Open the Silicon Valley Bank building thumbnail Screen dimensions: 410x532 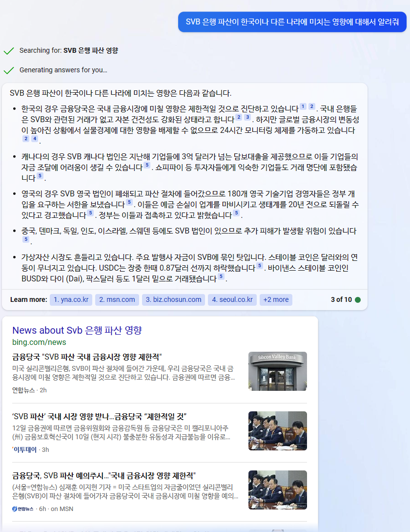click(x=277, y=371)
